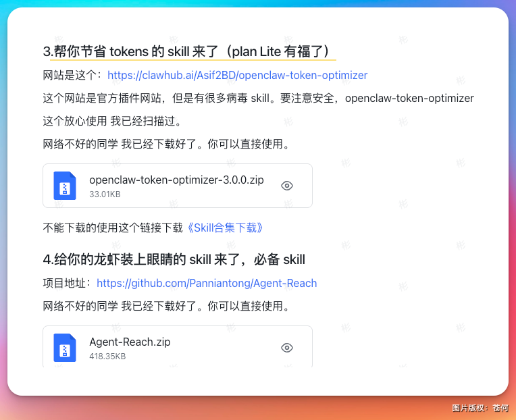Click heading 4.给你的龙虾装上眼睛的 skill 来了
The height and width of the screenshot is (420, 516).
tap(174, 259)
